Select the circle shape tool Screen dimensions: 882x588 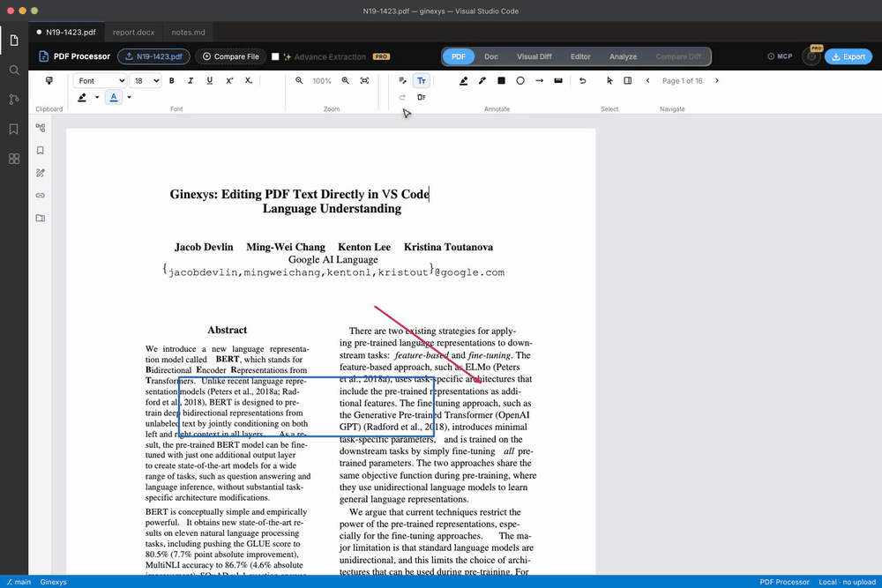tap(520, 80)
